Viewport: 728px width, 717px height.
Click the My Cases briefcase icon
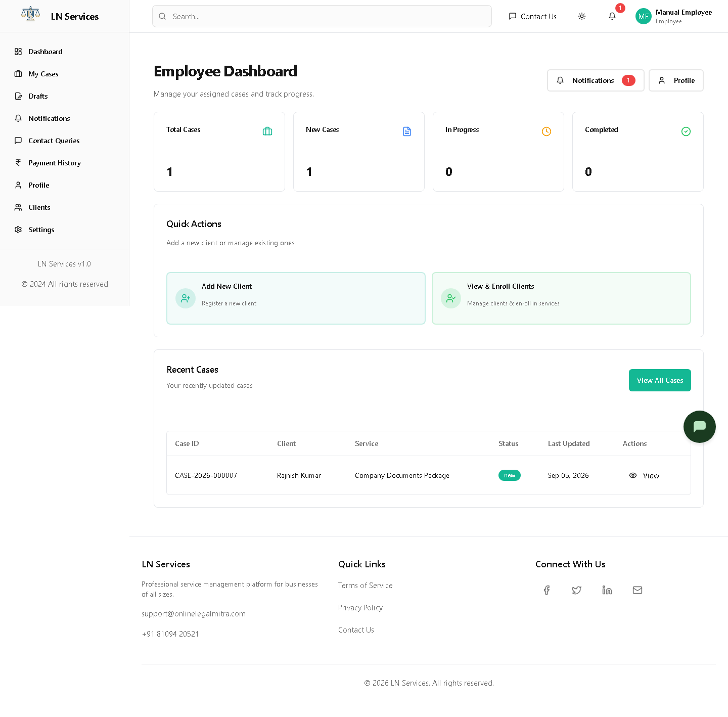(18, 74)
